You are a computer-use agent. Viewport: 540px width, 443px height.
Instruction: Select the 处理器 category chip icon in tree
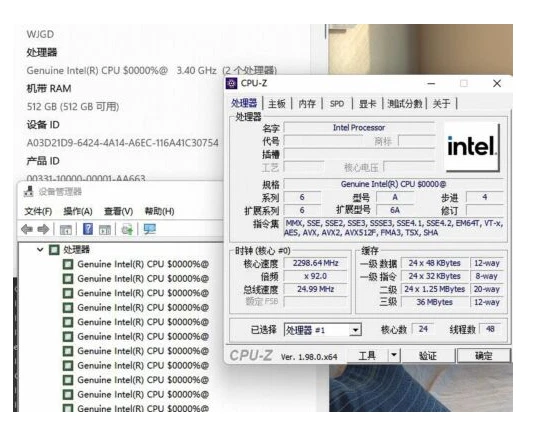pyautogui.click(x=54, y=250)
